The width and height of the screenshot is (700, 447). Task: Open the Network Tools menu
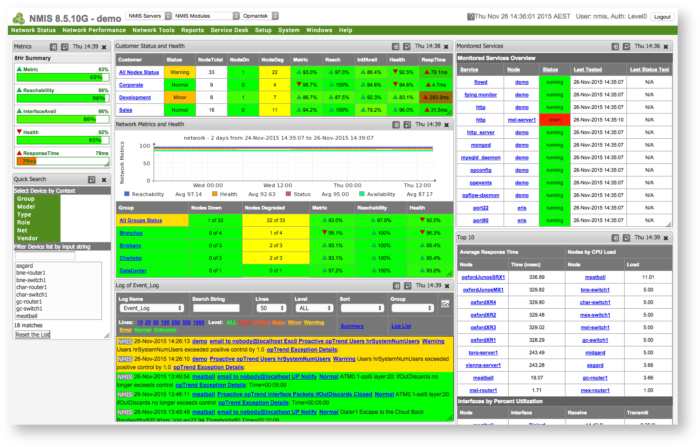pyautogui.click(x=154, y=30)
